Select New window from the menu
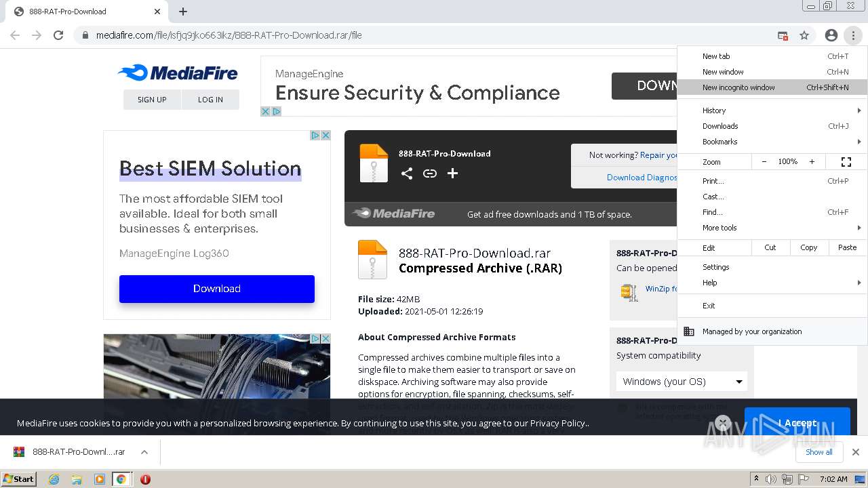 tap(772, 72)
